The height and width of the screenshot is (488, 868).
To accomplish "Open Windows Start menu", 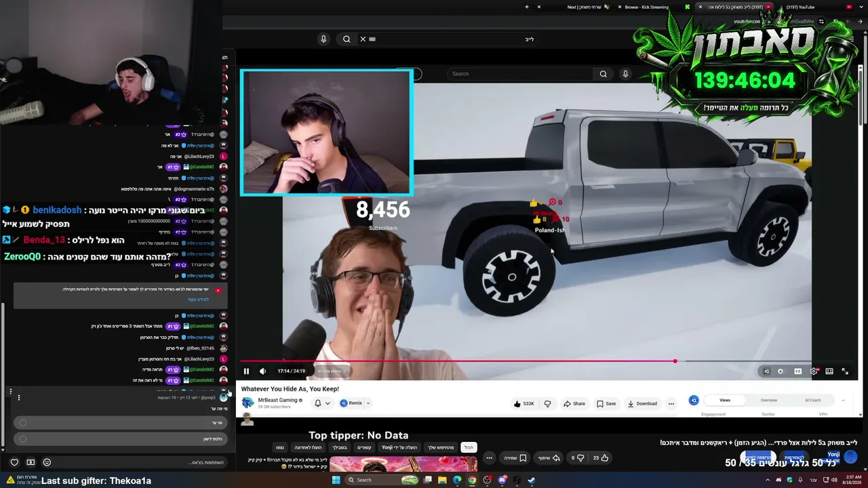I will coord(336,481).
